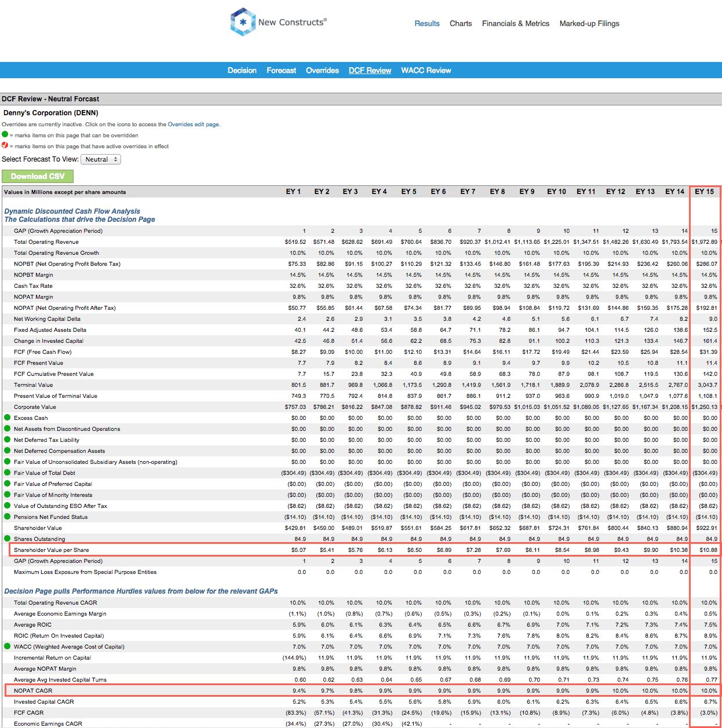Viewport: 722px width, 728px height.
Task: Open Marked-up Filings navigation link
Action: [x=589, y=24]
